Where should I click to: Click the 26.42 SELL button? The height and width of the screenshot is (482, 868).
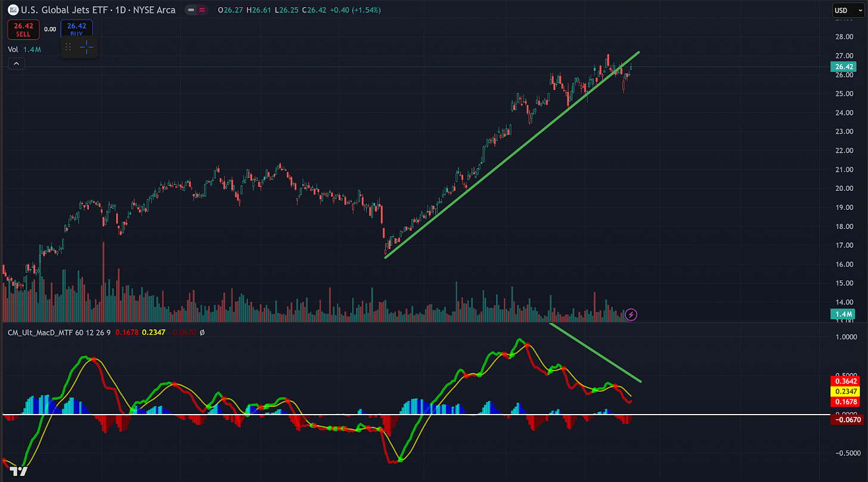(23, 29)
